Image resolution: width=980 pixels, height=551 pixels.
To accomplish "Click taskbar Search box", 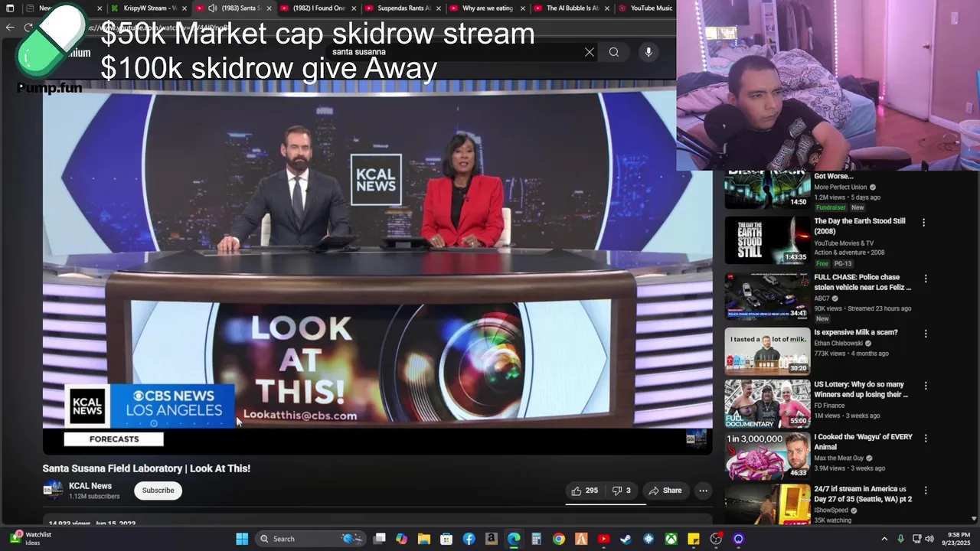I will pos(310,539).
